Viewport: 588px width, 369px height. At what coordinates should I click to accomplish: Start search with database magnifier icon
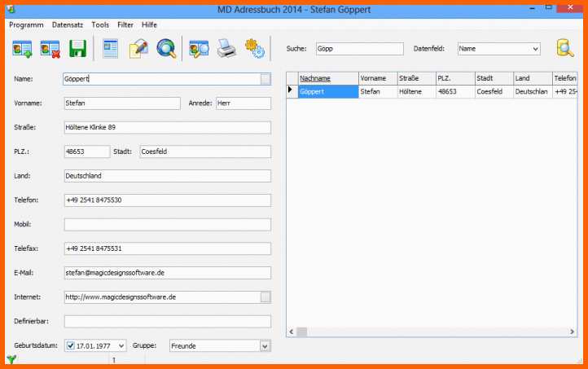pyautogui.click(x=564, y=48)
